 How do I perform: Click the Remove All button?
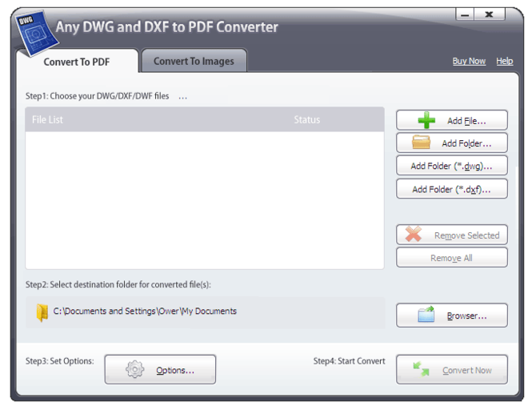point(451,258)
